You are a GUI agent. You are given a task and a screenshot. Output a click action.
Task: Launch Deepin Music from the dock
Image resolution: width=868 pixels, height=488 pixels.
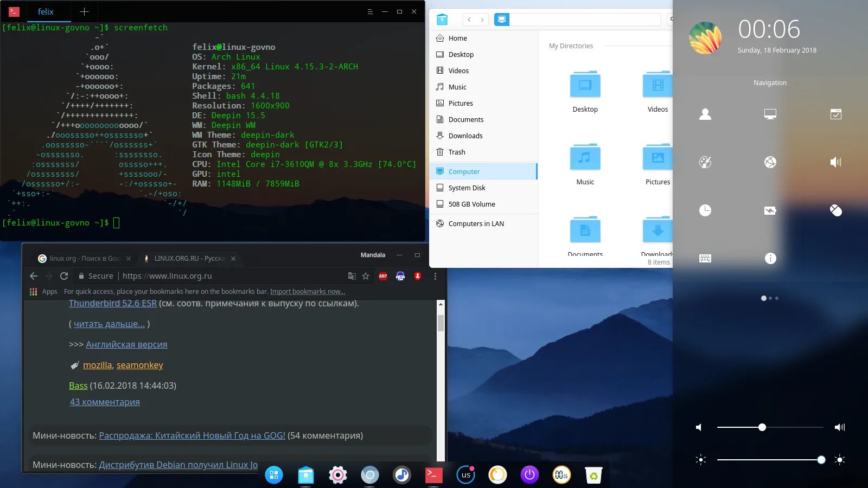pyautogui.click(x=402, y=475)
